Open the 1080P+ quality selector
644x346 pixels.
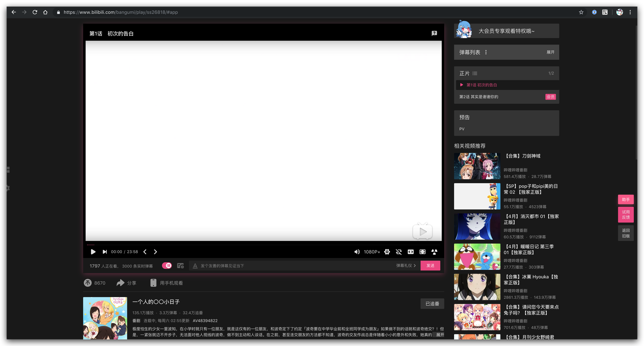click(372, 252)
